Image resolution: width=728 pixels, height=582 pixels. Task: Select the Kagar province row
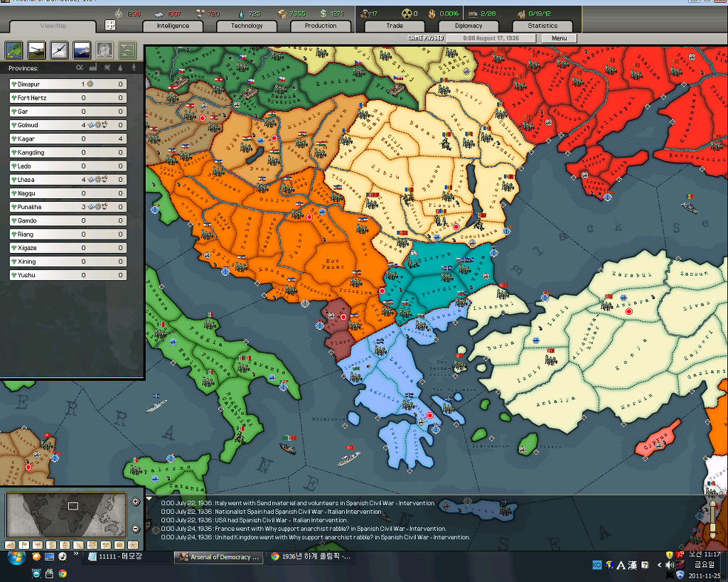click(x=68, y=139)
